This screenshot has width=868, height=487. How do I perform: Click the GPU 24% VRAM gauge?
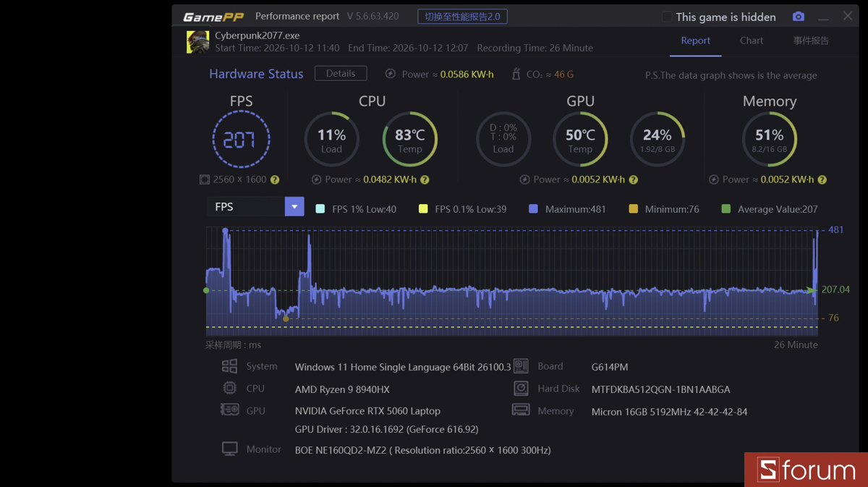657,140
